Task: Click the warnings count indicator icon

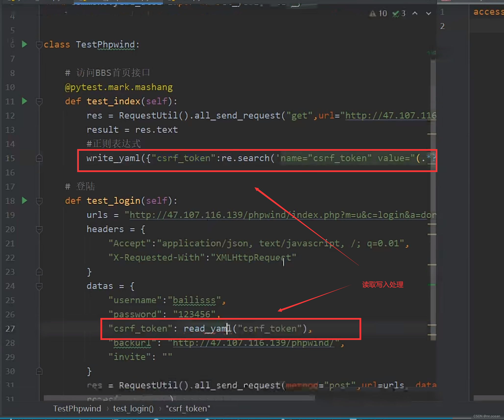Action: [x=372, y=13]
